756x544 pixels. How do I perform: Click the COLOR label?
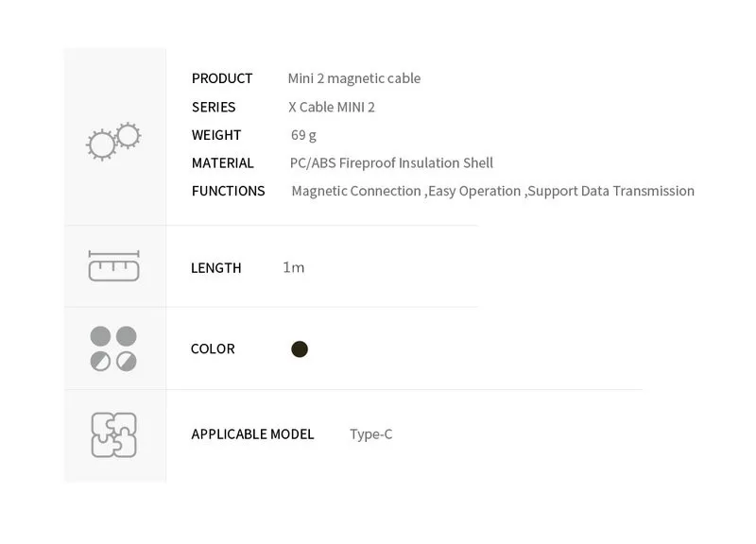[x=213, y=348]
